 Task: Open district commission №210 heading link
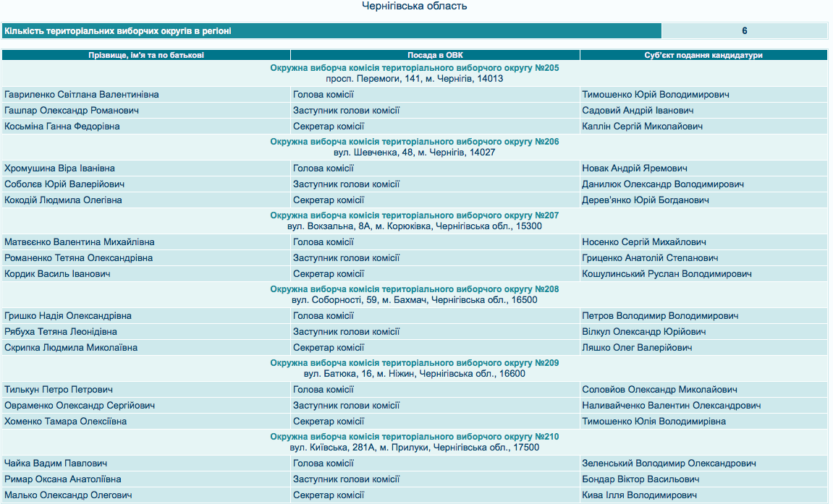(x=414, y=437)
